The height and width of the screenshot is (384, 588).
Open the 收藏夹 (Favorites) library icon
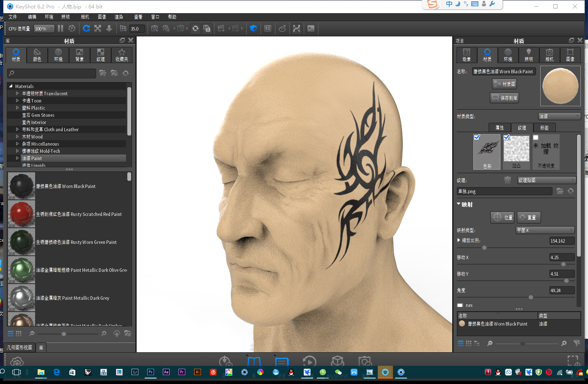pyautogui.click(x=122, y=55)
